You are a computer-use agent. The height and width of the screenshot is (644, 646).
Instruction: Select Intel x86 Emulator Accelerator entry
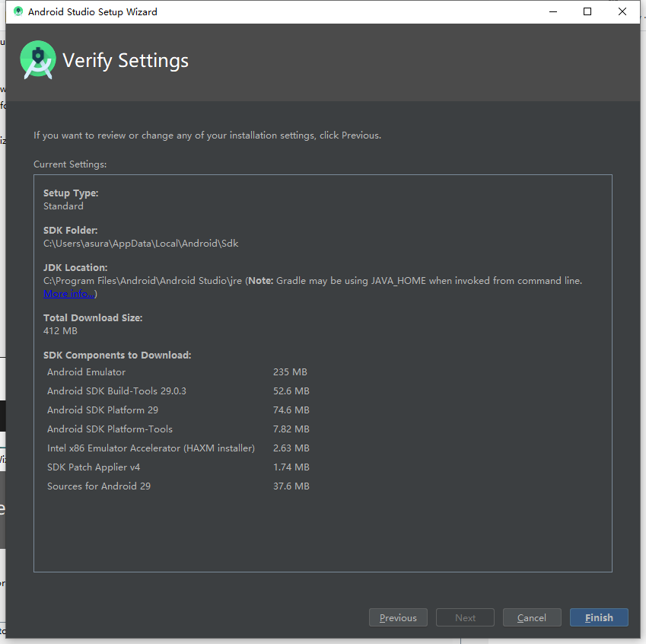pyautogui.click(x=151, y=448)
